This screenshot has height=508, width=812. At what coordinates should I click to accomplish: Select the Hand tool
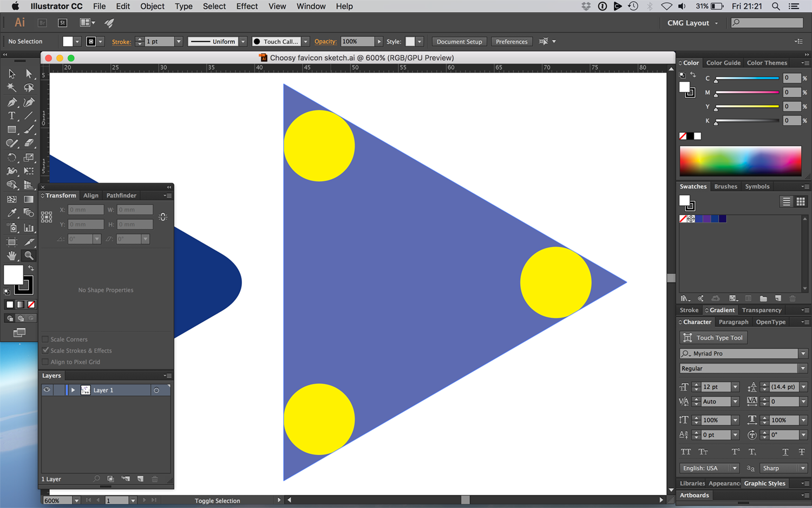(x=11, y=255)
